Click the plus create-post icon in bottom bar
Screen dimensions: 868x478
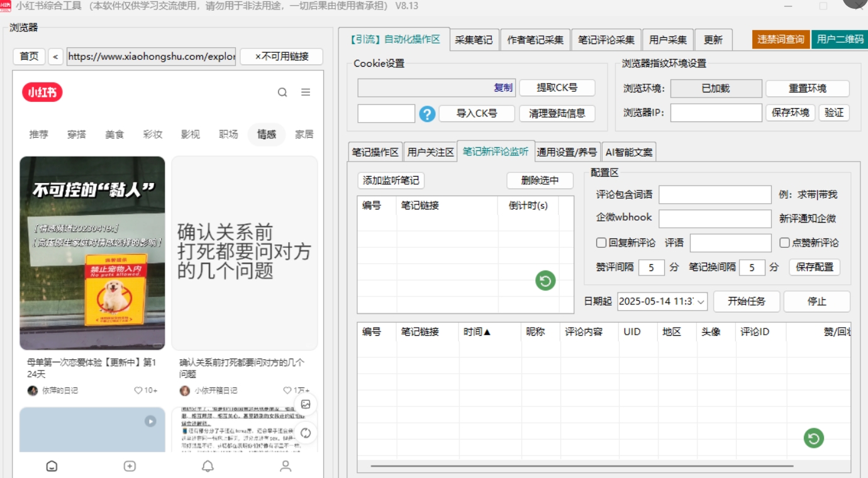click(x=130, y=466)
